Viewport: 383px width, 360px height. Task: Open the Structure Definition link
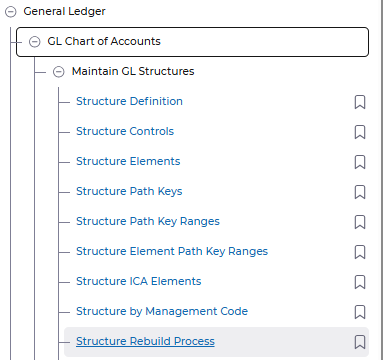click(x=129, y=101)
